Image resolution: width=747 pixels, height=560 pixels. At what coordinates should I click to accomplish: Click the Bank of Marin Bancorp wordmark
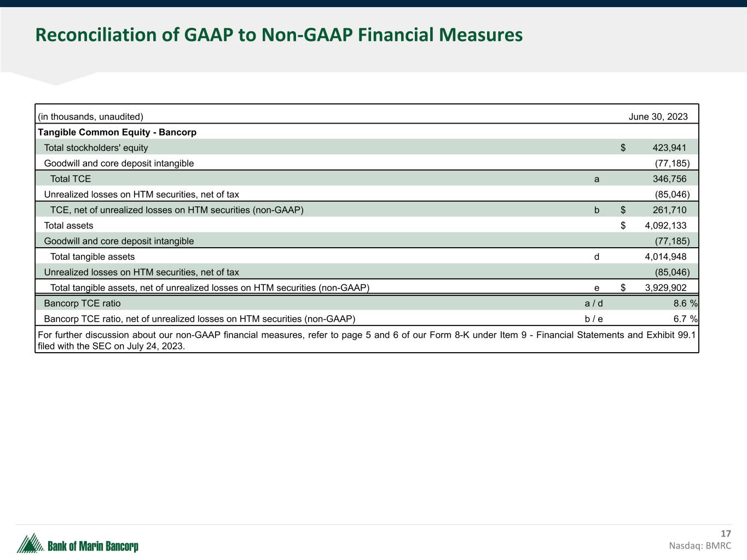click(x=93, y=546)
